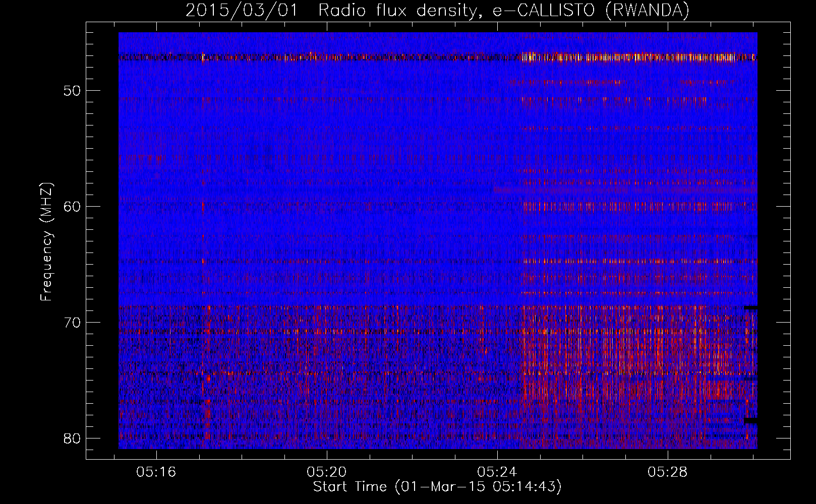
Task: Click the 05:16 time tick label
Action: pyautogui.click(x=156, y=472)
